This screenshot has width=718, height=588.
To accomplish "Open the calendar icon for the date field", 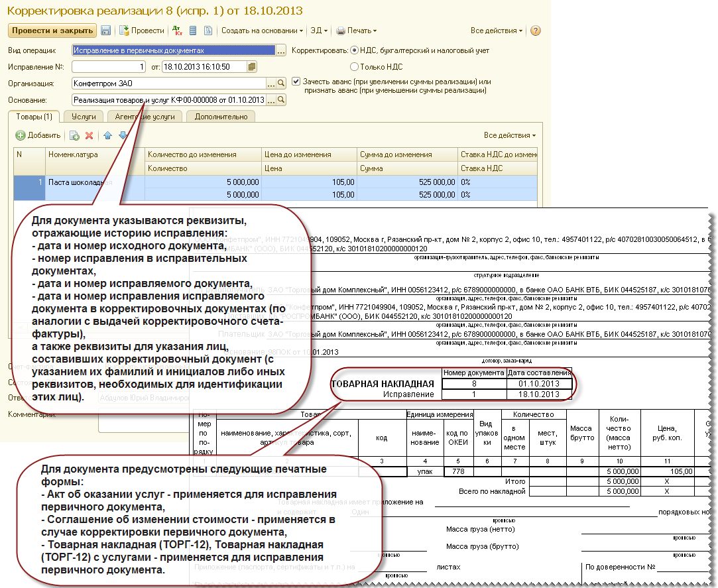I will coord(251,67).
